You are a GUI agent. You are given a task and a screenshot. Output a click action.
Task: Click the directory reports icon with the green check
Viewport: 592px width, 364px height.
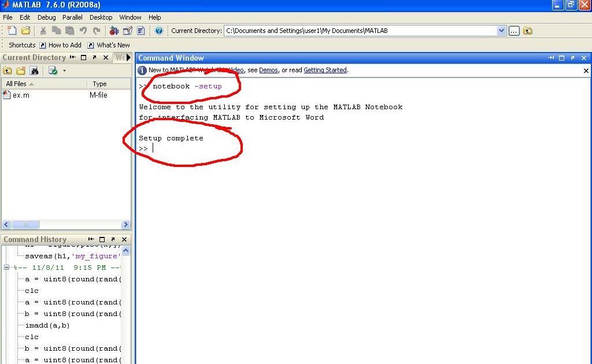click(53, 70)
